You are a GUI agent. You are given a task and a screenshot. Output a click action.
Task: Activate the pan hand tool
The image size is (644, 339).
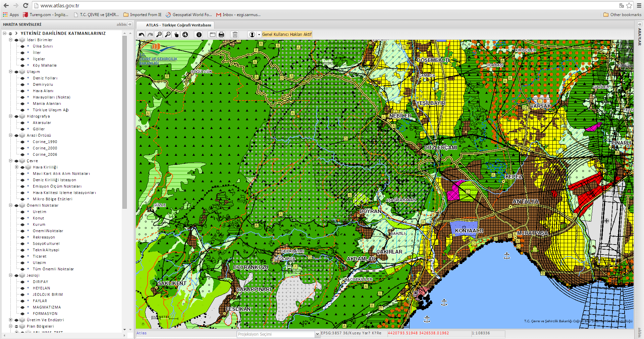(x=176, y=35)
